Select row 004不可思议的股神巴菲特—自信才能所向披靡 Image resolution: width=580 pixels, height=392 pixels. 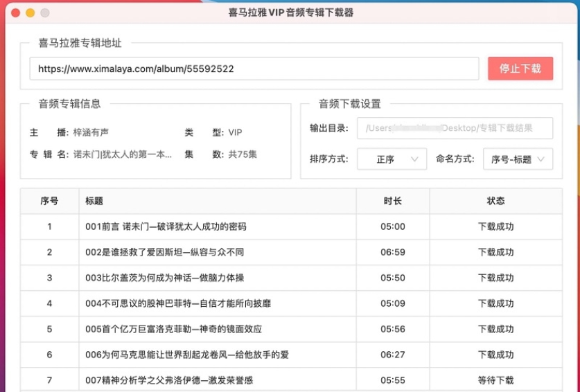click(x=292, y=303)
